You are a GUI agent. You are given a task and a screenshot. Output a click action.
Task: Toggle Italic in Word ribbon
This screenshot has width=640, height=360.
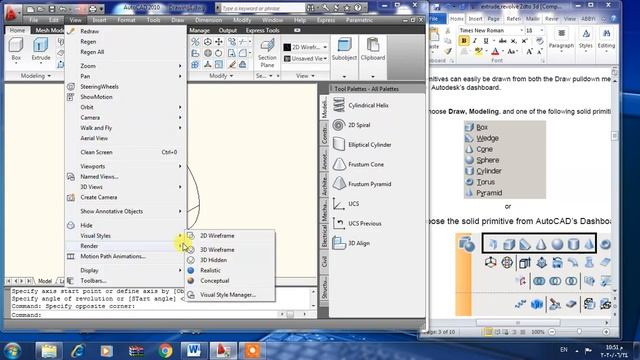click(475, 41)
